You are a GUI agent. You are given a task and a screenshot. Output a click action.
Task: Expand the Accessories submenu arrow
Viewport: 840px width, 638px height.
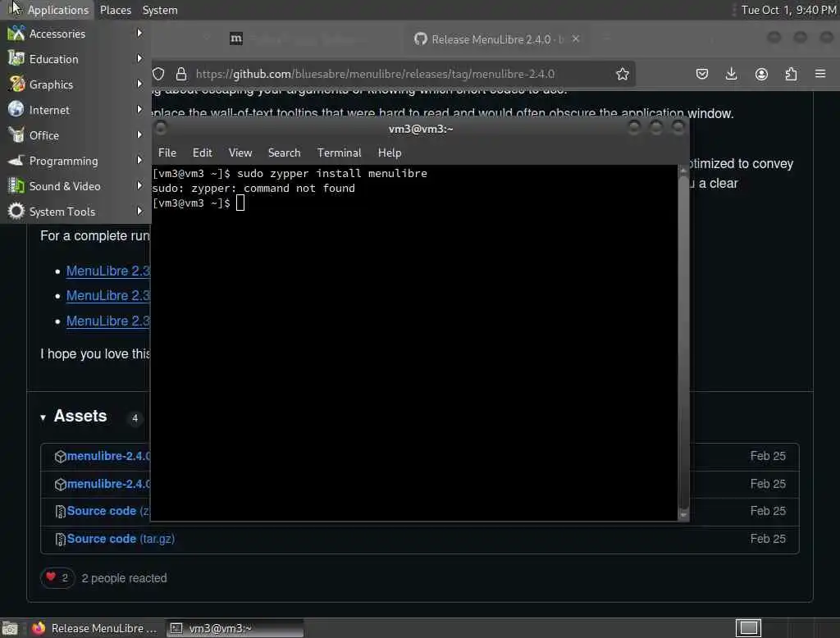[x=139, y=34]
